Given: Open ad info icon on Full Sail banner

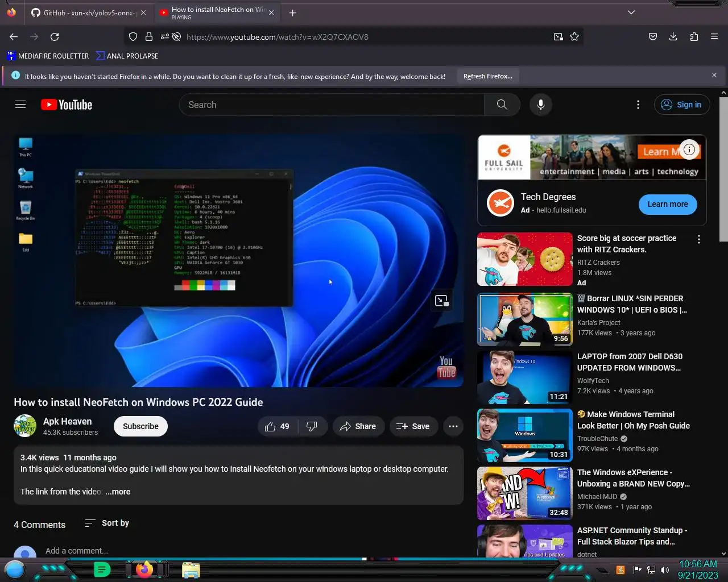Looking at the screenshot, I should click(x=689, y=149).
